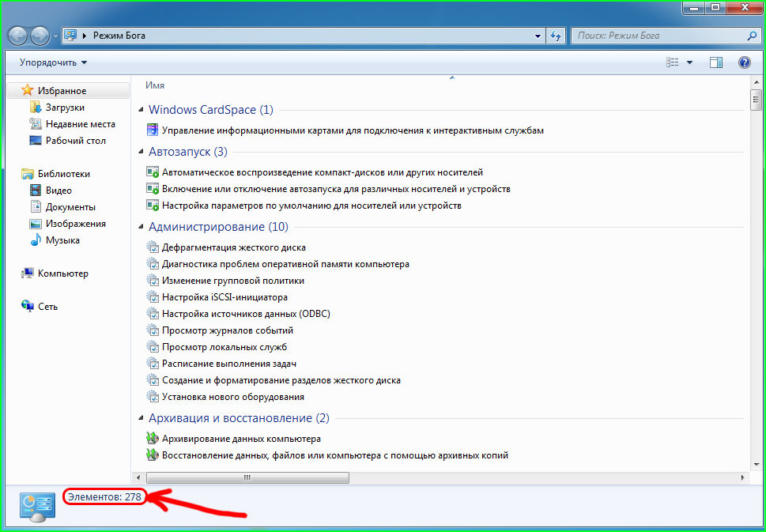Toggle the preview pane on
This screenshot has height=532, width=766.
(716, 62)
